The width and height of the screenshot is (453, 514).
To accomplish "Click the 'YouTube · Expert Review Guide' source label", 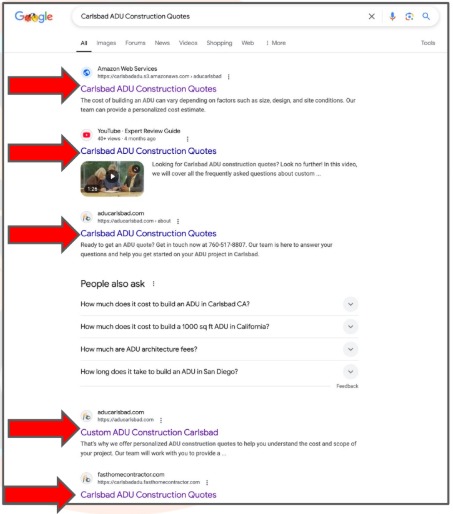I will 139,131.
